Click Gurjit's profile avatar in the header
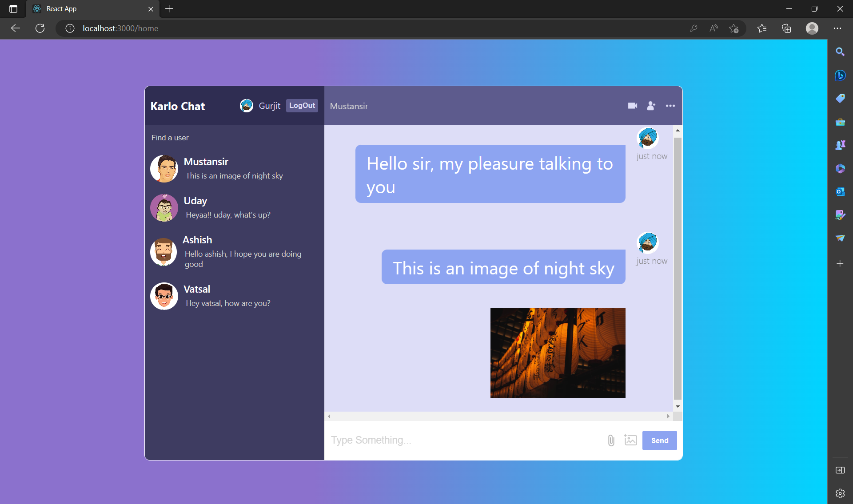The width and height of the screenshot is (853, 504). click(x=247, y=106)
